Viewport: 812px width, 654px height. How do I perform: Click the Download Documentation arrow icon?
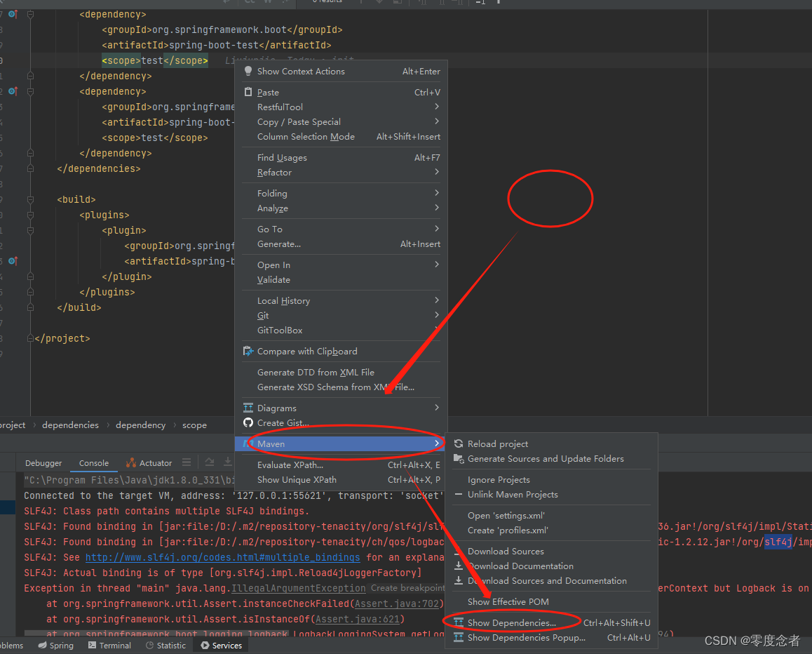click(x=459, y=566)
